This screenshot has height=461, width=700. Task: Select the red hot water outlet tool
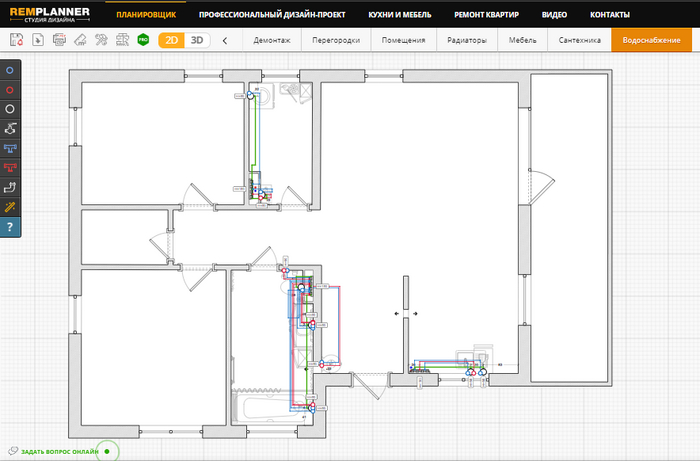click(x=10, y=90)
